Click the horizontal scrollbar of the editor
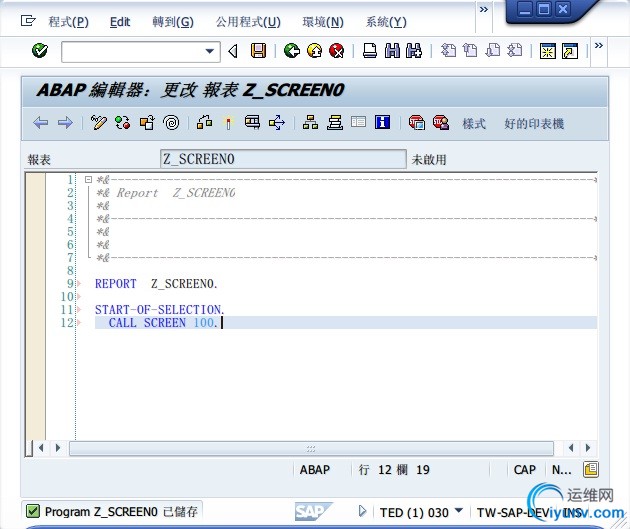Image resolution: width=630 pixels, height=529 pixels. [x=311, y=448]
